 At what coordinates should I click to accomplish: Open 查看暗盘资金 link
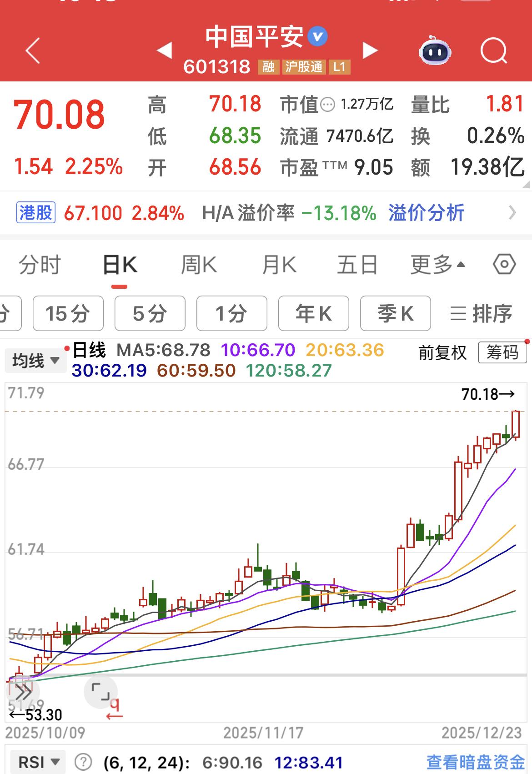[x=476, y=762]
